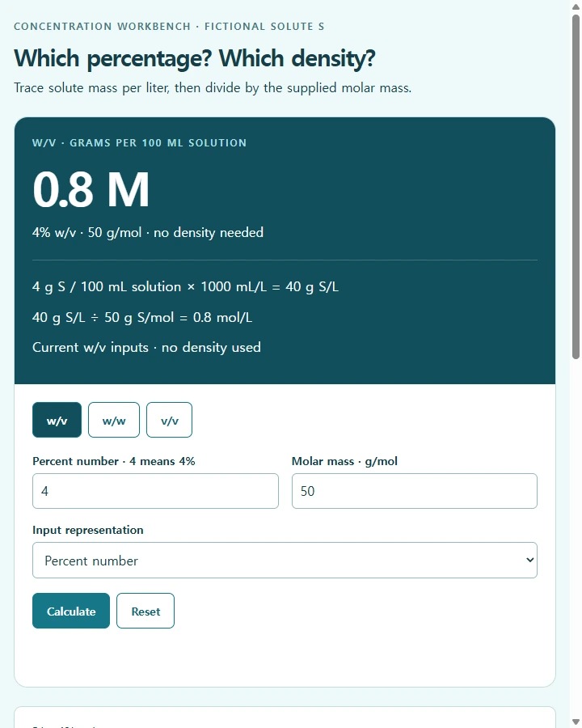Click the 0.8 M result value
582x728 pixels.
(x=91, y=189)
